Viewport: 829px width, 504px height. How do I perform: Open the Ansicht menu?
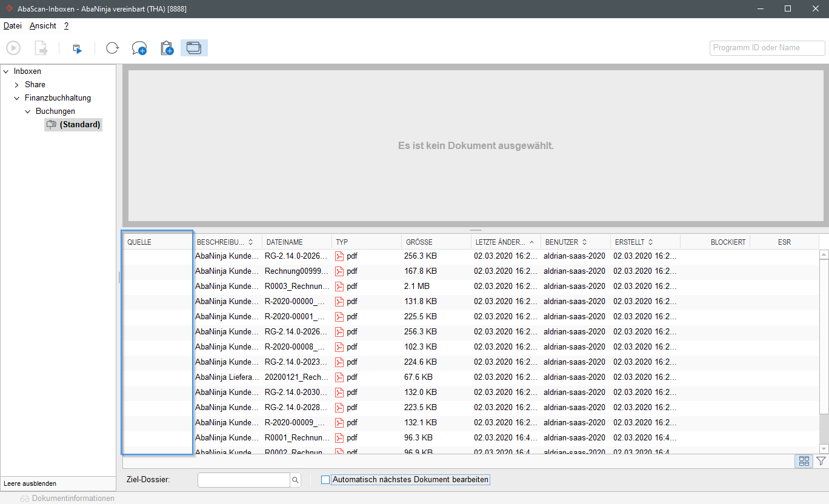[43, 26]
